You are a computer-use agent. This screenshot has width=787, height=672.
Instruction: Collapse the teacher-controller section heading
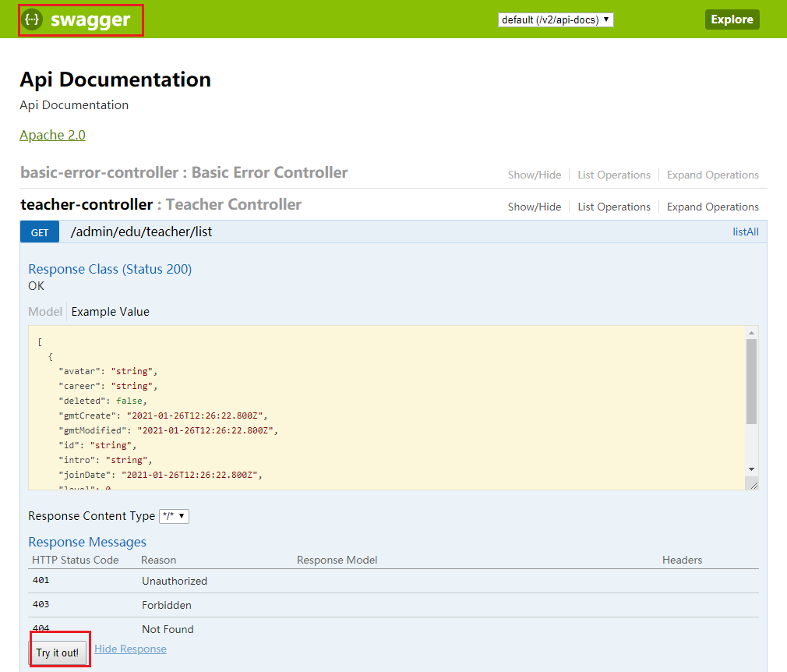coord(161,204)
